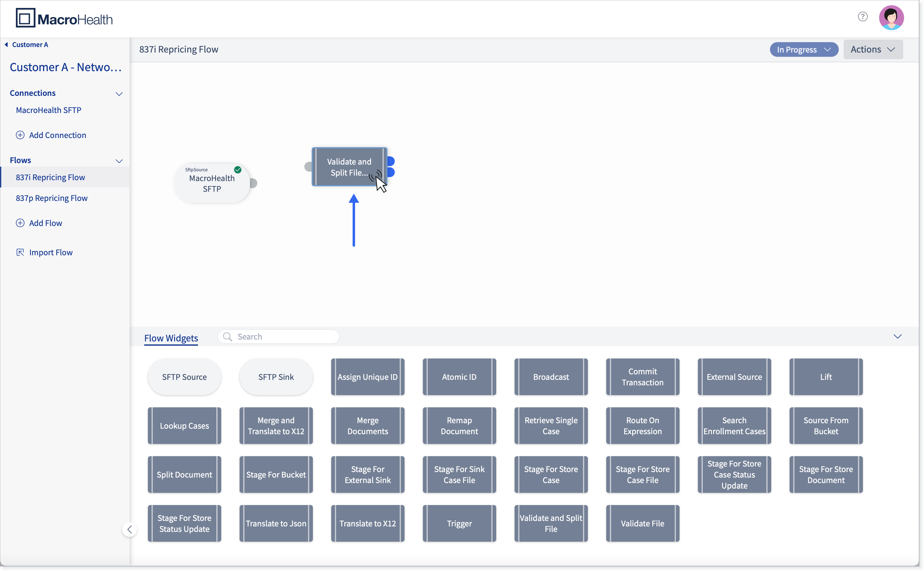This screenshot has width=924, height=571.
Task: Pick the Merge Documents widget
Action: coord(368,426)
